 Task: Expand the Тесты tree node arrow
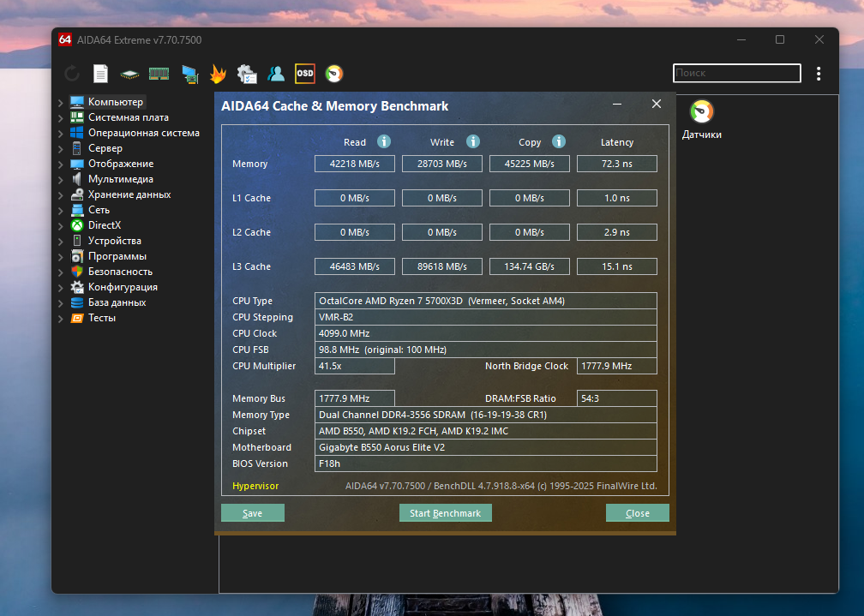61,319
